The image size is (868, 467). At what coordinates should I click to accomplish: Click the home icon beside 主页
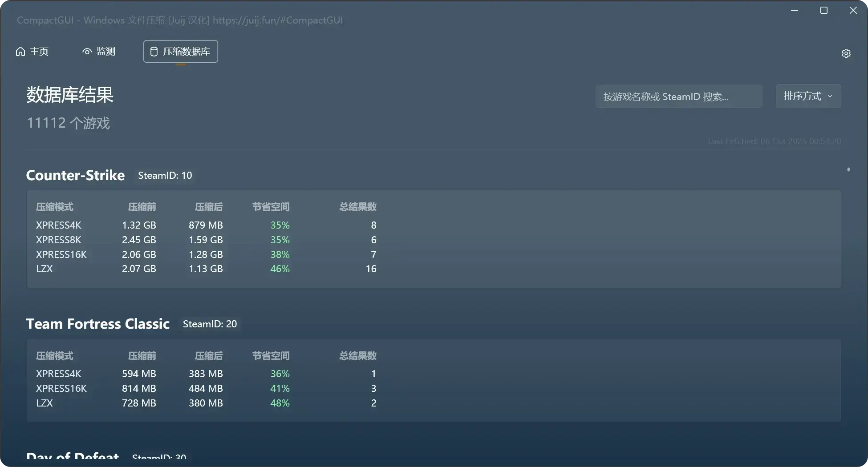[20, 52]
